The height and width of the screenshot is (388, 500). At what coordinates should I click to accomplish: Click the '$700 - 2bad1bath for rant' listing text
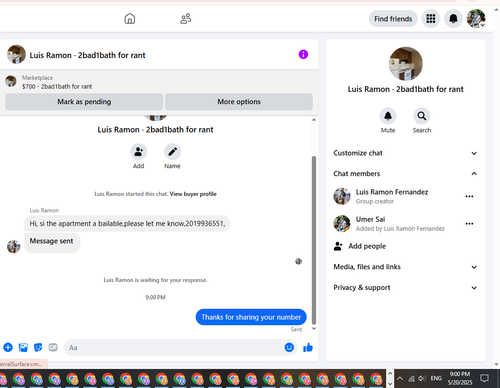(x=57, y=87)
